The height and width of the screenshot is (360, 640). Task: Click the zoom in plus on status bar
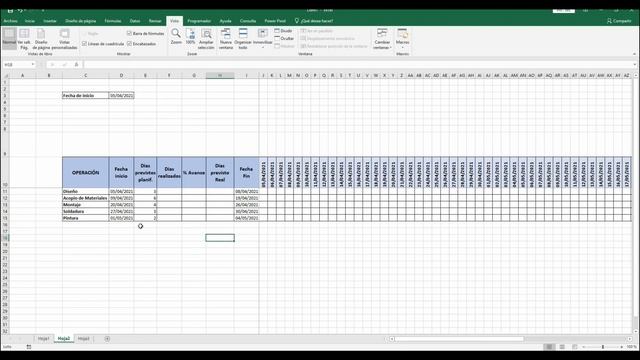pos(622,347)
